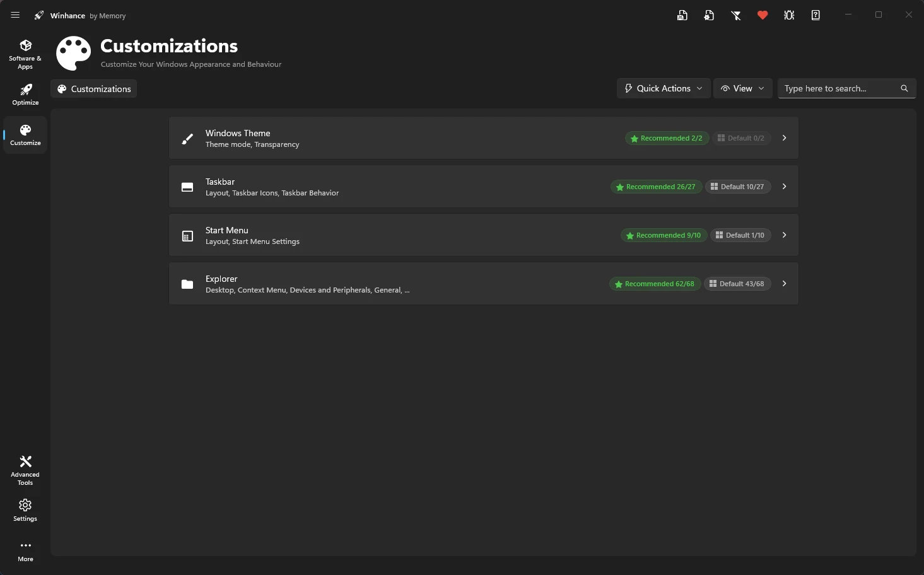
Task: Close the Winhance window
Action: click(909, 15)
